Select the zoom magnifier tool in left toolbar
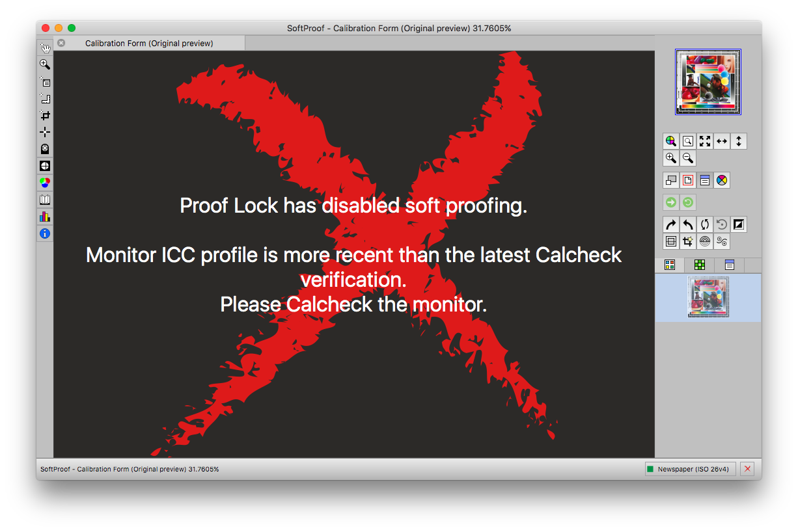The width and height of the screenshot is (798, 532). click(45, 64)
